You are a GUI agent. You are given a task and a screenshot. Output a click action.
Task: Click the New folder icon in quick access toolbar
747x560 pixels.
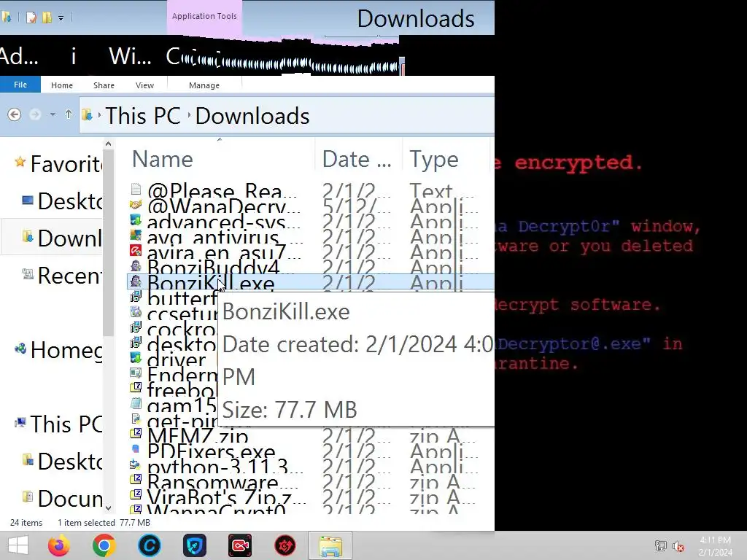[x=47, y=17]
